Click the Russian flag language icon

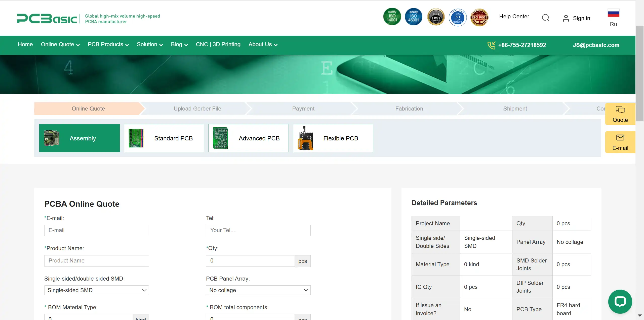tap(613, 13)
